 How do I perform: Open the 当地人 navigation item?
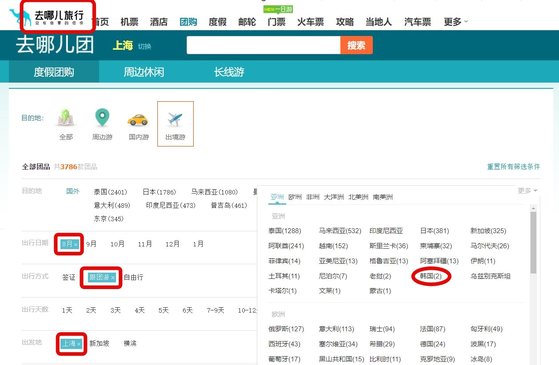pos(379,22)
